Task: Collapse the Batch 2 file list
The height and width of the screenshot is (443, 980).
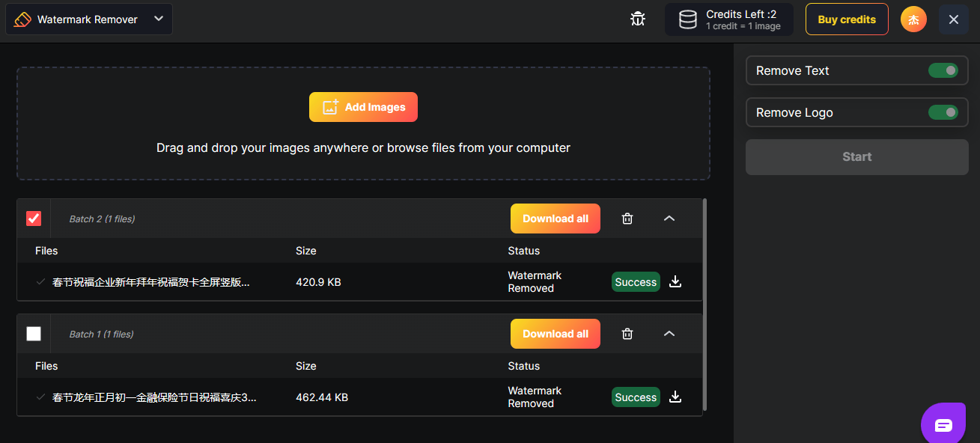Action: pos(669,219)
